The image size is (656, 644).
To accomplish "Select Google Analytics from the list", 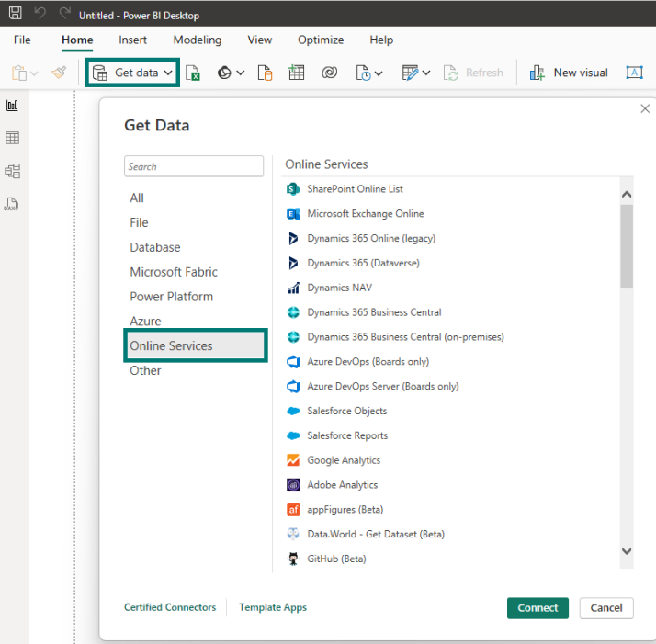I will tap(343, 460).
